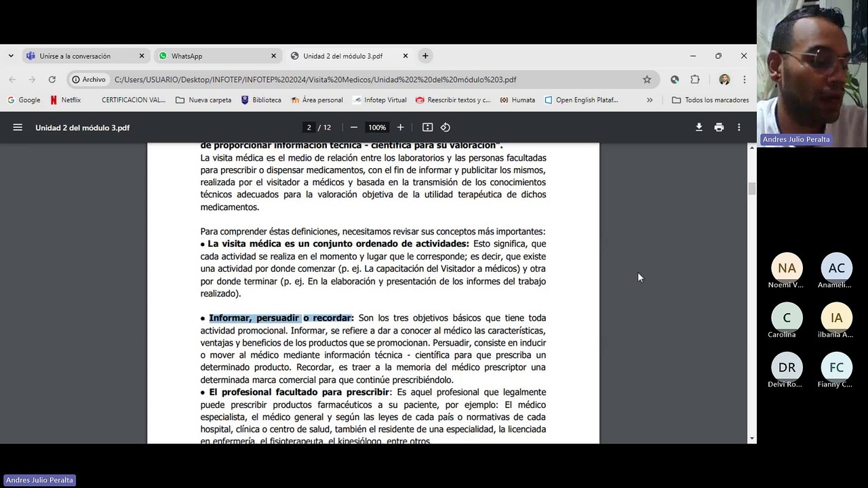Click the Archivo site info chip

[x=89, y=79]
